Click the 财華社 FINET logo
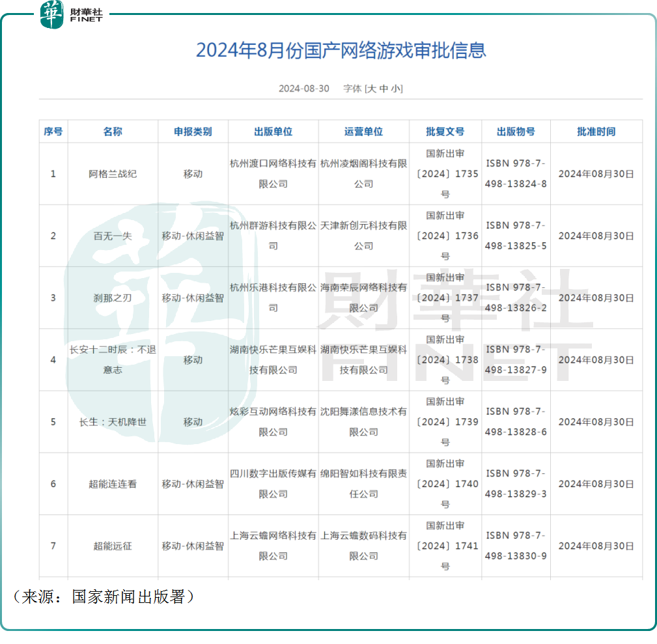The height and width of the screenshot is (644, 657). point(71,15)
